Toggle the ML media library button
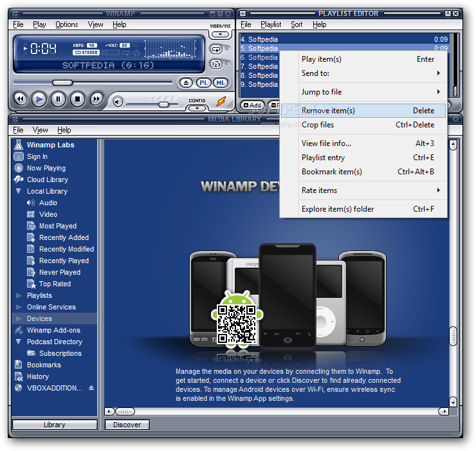 point(221,82)
